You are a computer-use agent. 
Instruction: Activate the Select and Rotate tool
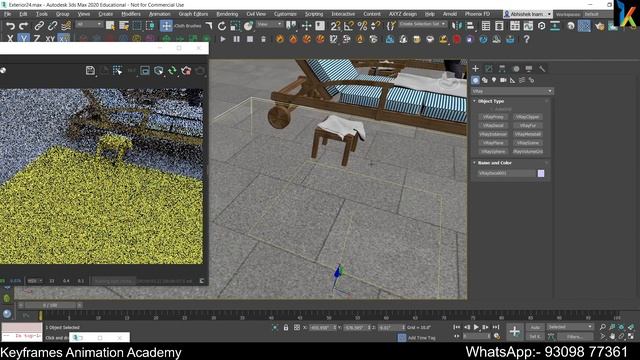(222, 26)
